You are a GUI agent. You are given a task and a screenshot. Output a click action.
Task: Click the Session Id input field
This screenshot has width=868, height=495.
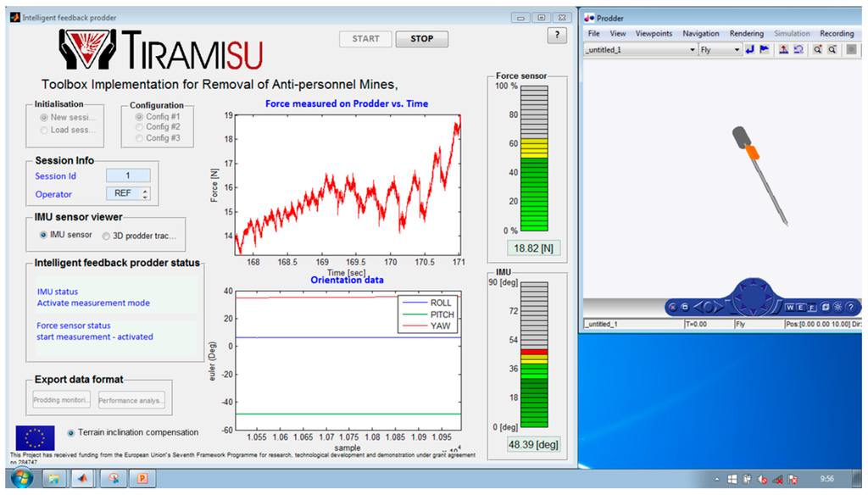click(x=128, y=175)
